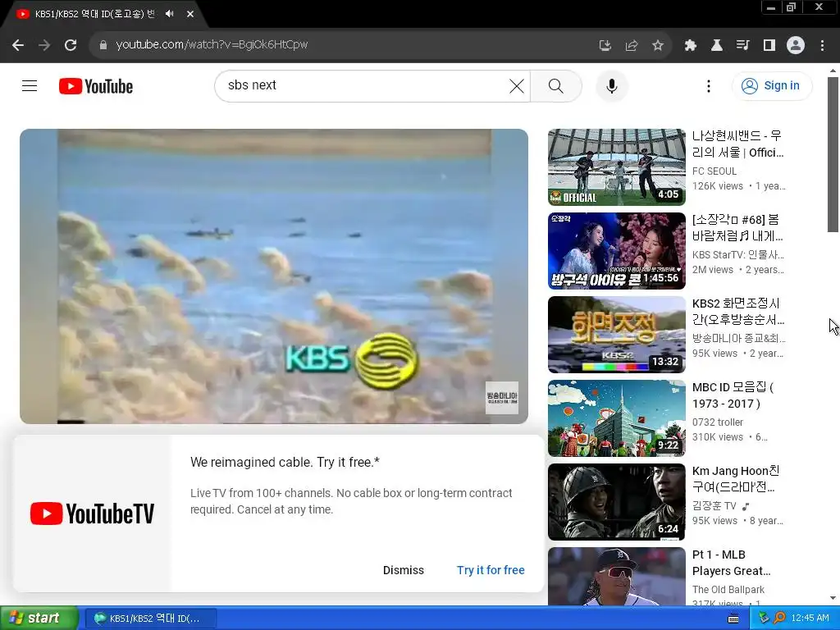This screenshot has height=630, width=840.
Task: Dismiss the YouTube TV promotion
Action: (x=404, y=570)
